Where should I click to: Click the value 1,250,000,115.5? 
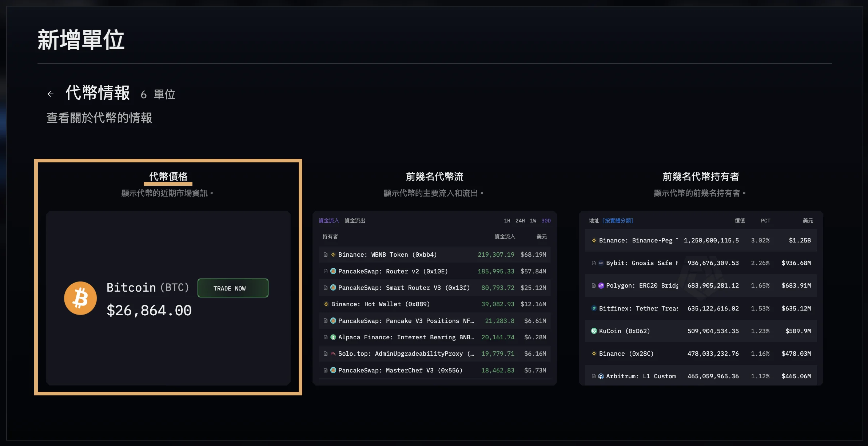[711, 240]
